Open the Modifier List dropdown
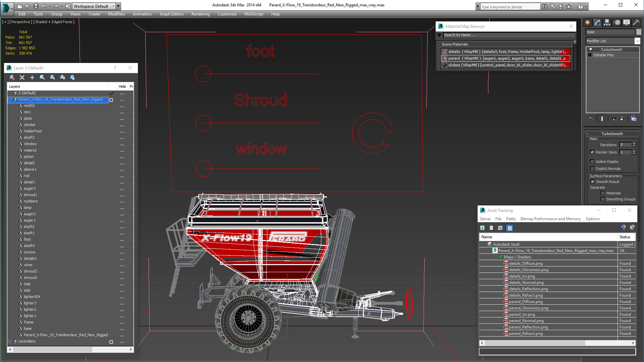Image resolution: width=644 pixels, height=362 pixels. pos(638,41)
